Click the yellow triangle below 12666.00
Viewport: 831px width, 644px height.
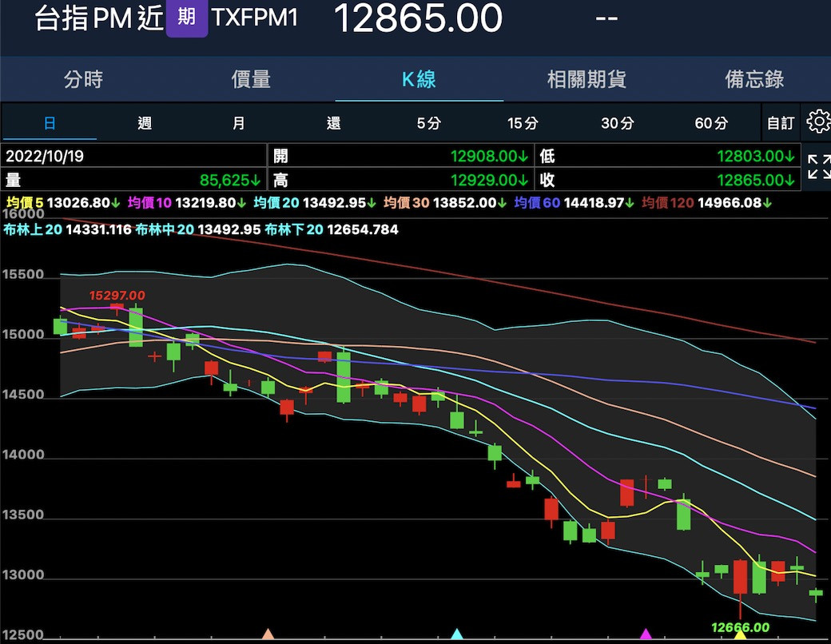740,637
